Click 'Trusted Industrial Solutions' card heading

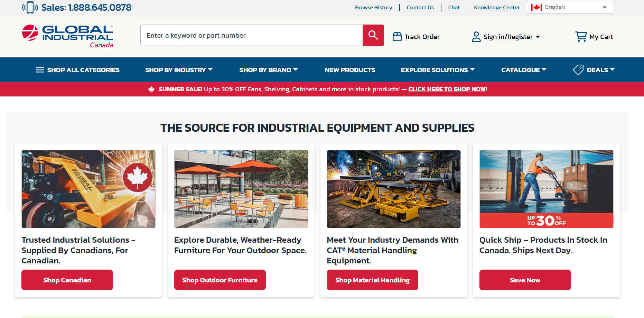click(x=78, y=250)
